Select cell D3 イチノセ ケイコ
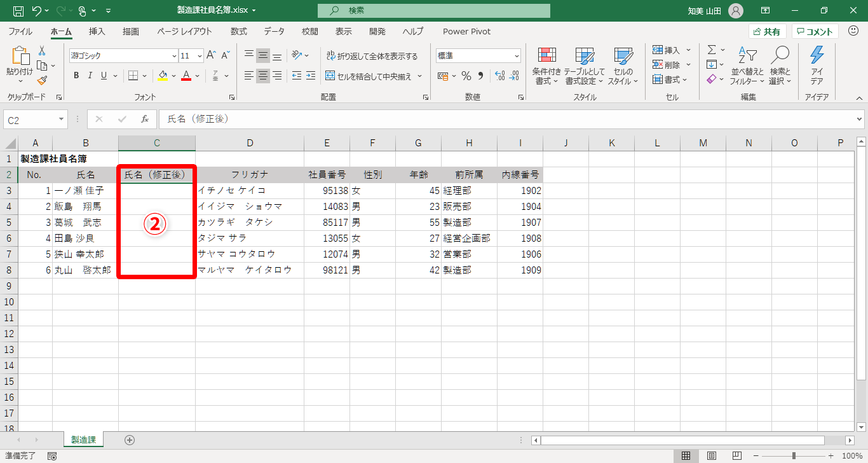This screenshot has height=463, width=868. click(250, 191)
